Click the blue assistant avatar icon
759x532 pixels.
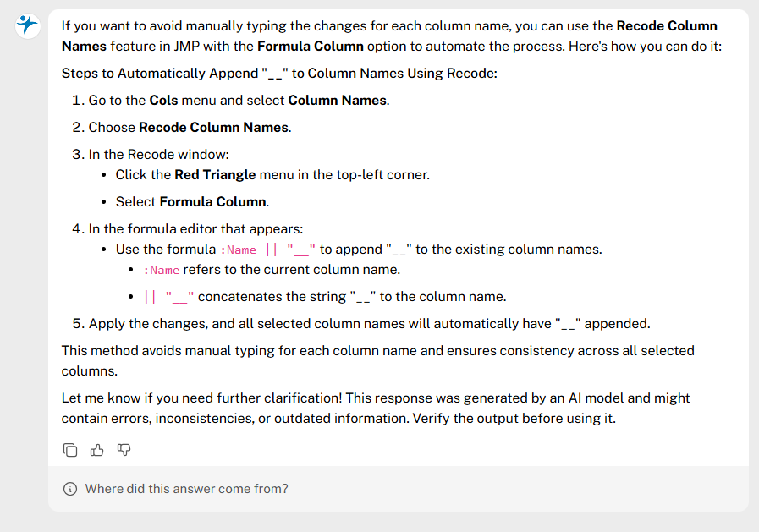[x=28, y=25]
